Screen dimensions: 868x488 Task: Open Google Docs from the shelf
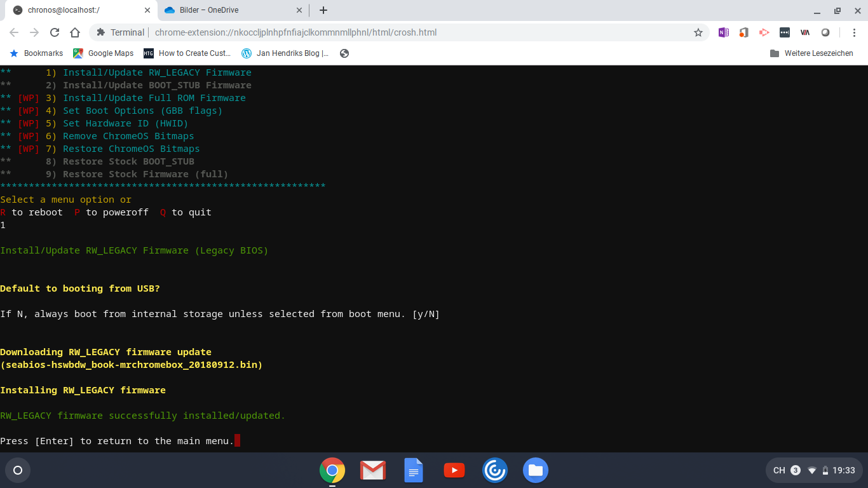414,470
